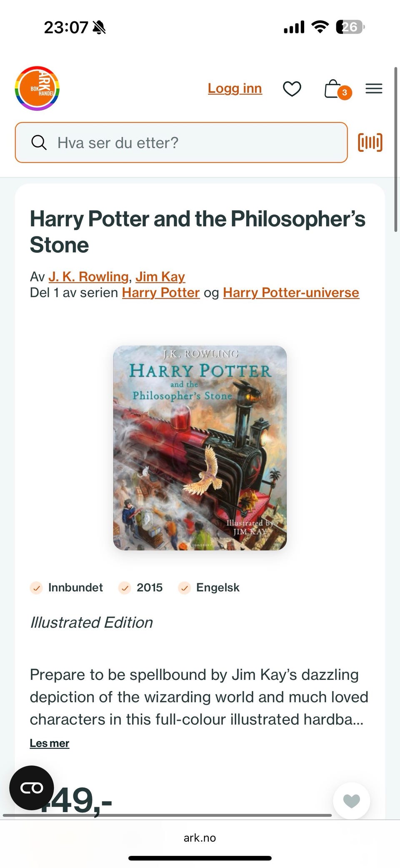Click the magnifying glass search icon

(x=39, y=143)
